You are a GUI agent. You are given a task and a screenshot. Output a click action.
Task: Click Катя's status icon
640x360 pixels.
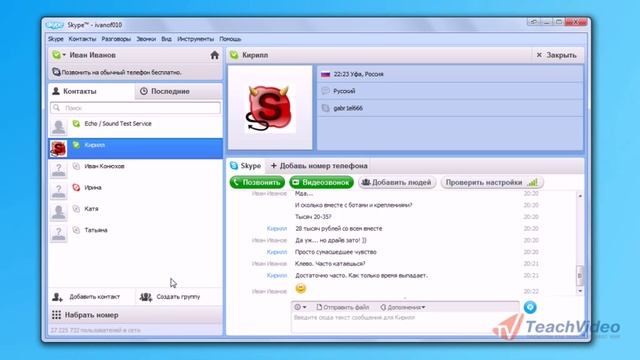tap(76, 209)
